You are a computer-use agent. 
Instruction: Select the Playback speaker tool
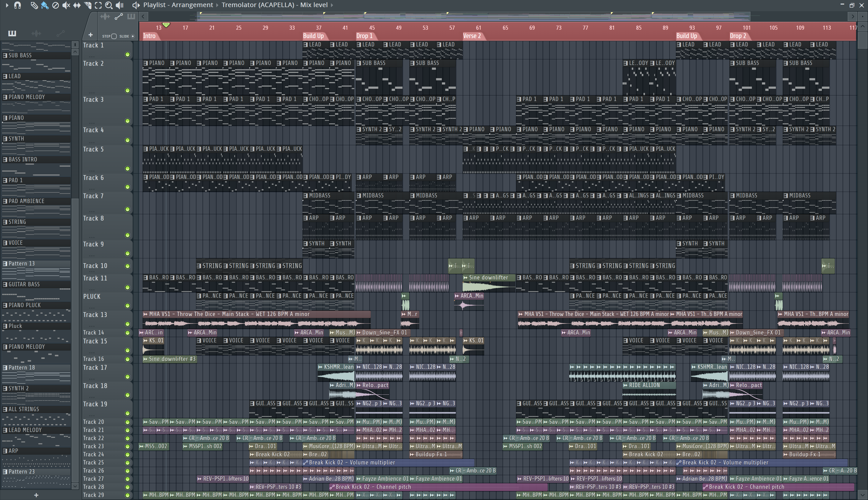(120, 5)
